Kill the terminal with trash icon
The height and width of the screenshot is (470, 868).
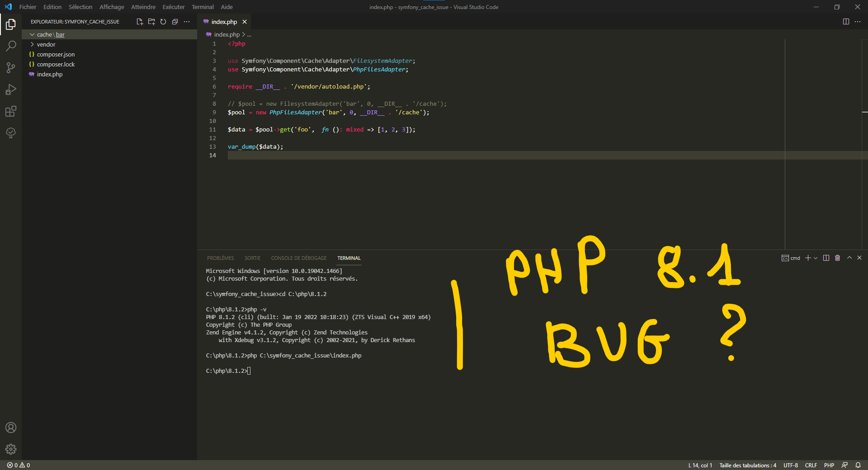pos(837,258)
